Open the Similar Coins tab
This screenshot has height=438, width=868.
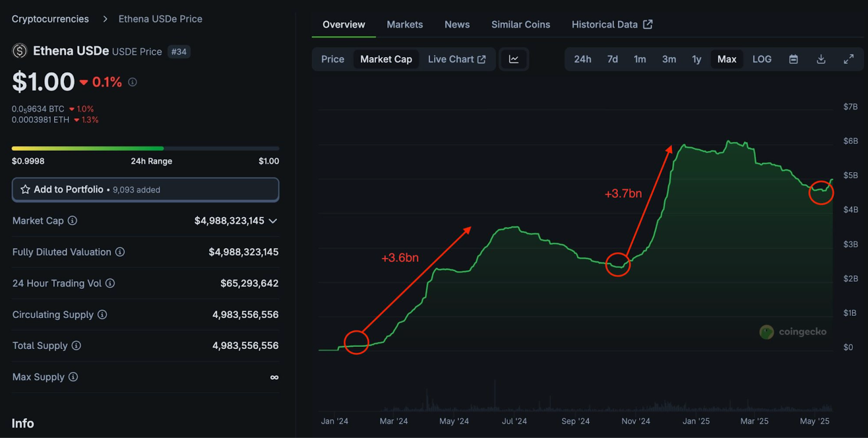click(x=521, y=24)
